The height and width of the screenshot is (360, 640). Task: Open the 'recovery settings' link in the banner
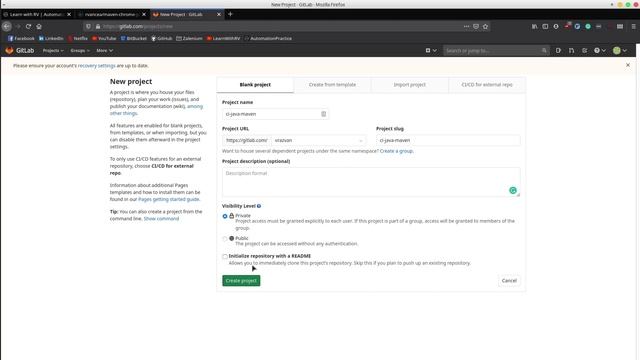97,66
